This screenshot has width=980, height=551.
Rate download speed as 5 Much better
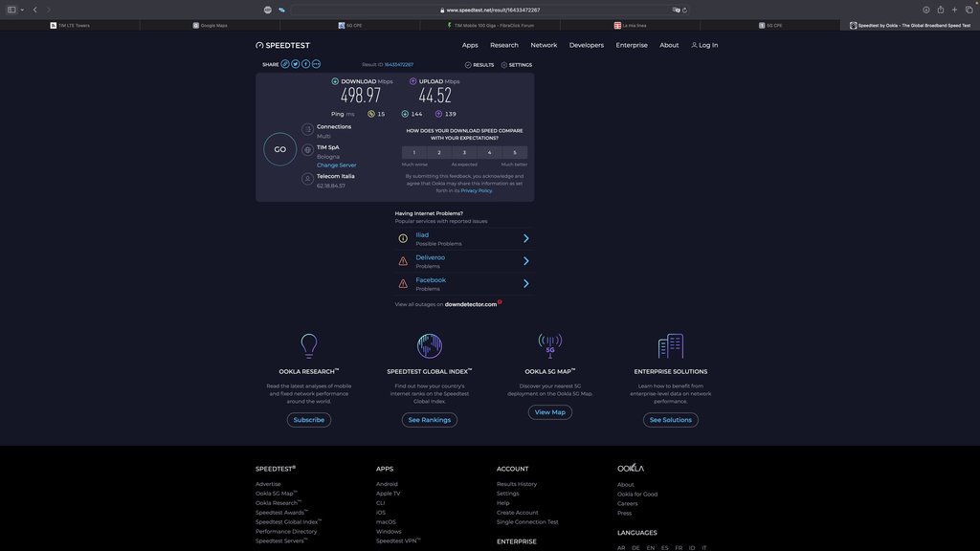[x=514, y=152]
